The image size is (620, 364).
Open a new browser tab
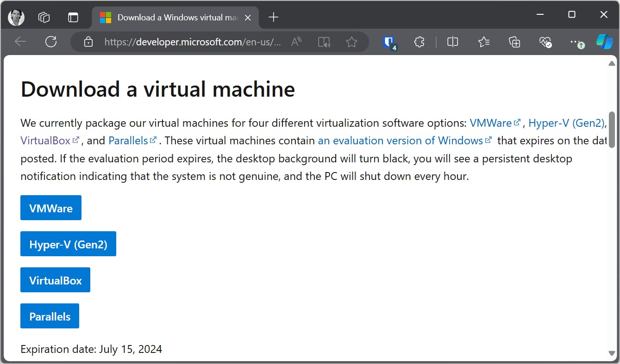(273, 17)
